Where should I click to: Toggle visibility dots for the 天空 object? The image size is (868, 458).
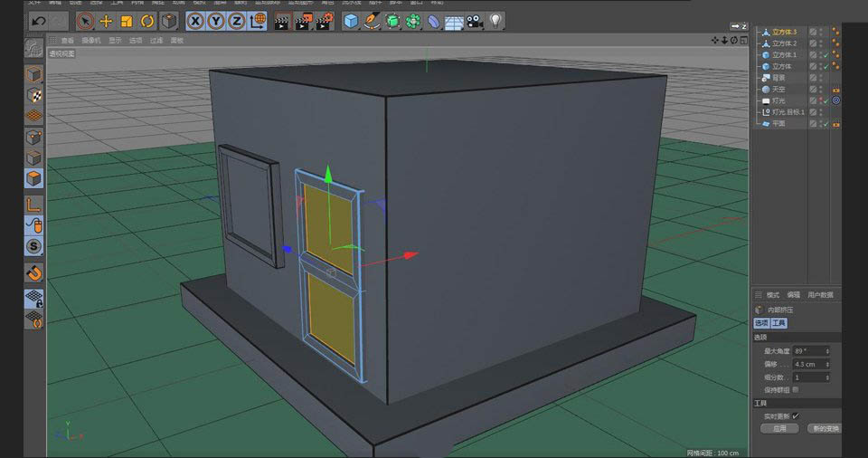pos(821,90)
